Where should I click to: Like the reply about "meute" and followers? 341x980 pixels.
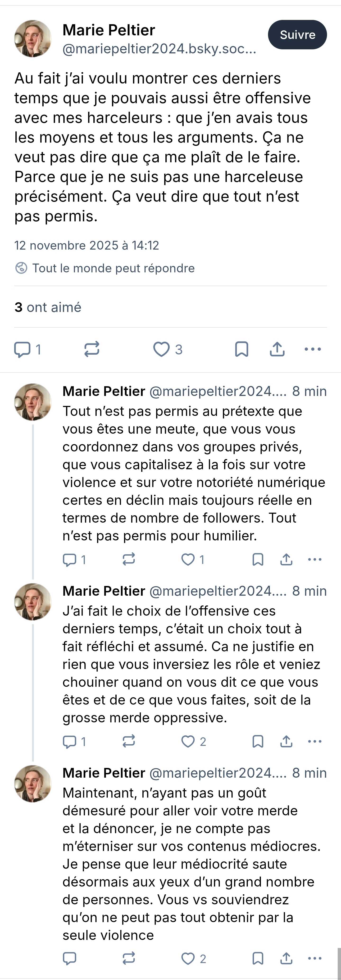tap(188, 560)
